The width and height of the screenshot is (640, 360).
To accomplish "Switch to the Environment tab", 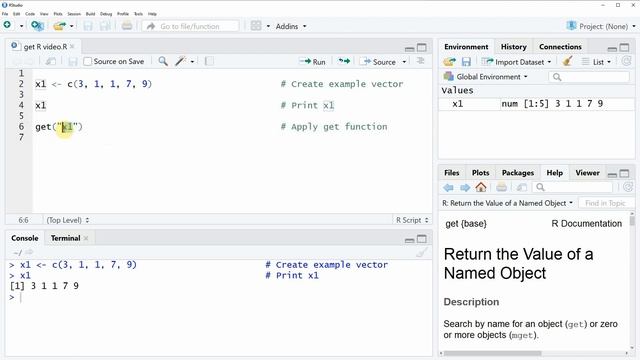I will click(x=466, y=47).
